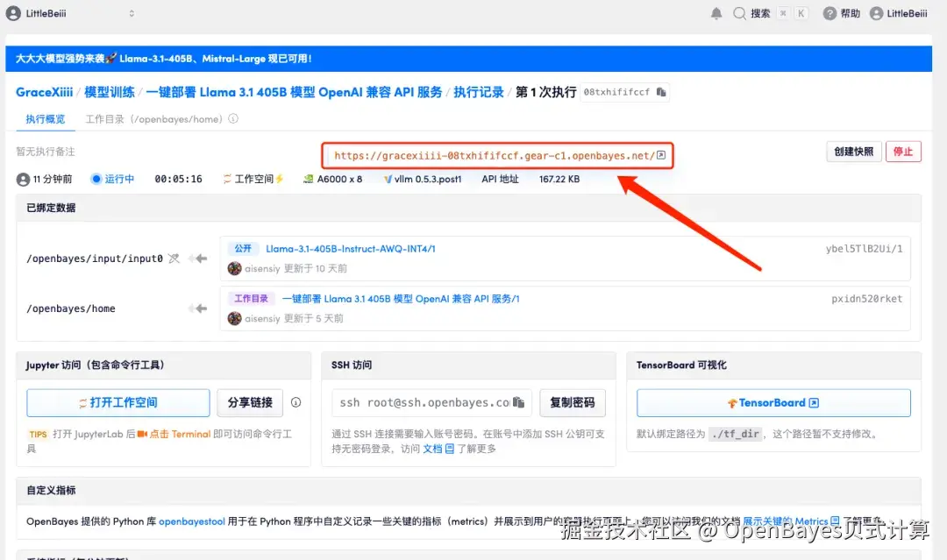Image resolution: width=947 pixels, height=560 pixels.
Task: Click the 展示关键的 Metrics link
Action: point(785,521)
